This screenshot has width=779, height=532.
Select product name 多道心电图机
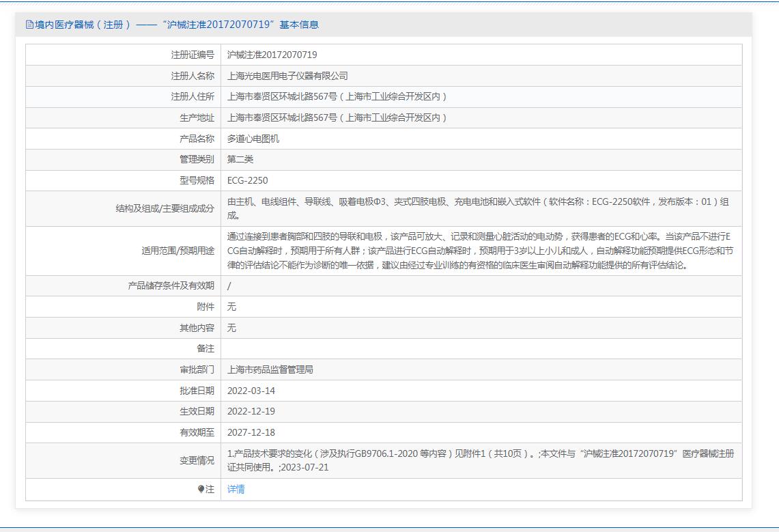pyautogui.click(x=253, y=139)
